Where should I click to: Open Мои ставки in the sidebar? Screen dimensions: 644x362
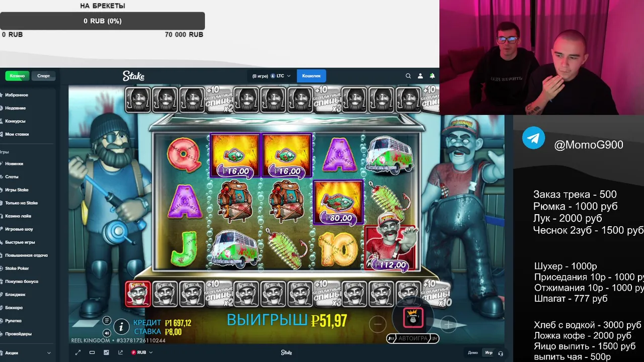click(x=17, y=134)
